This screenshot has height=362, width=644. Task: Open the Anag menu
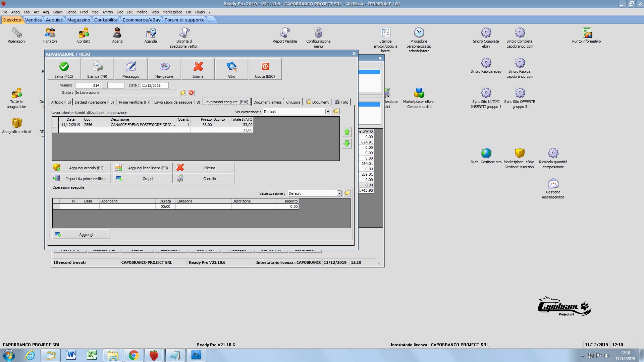(x=15, y=12)
